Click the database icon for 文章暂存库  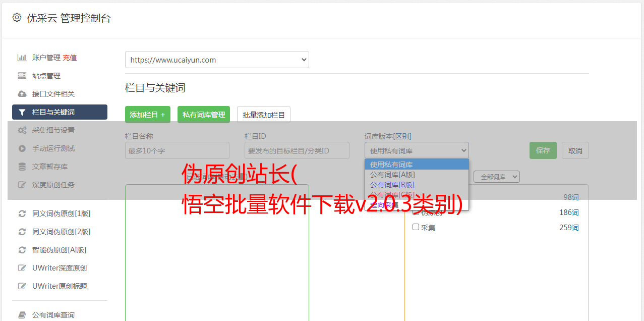(22, 167)
